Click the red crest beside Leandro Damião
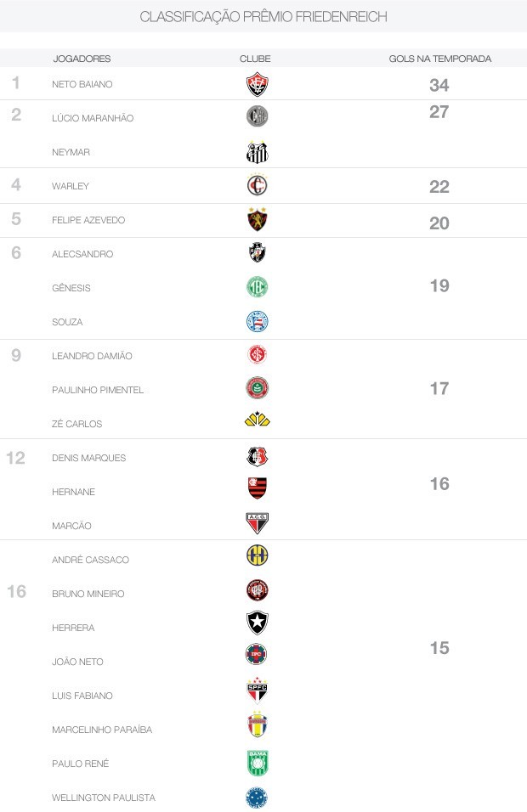 (257, 355)
